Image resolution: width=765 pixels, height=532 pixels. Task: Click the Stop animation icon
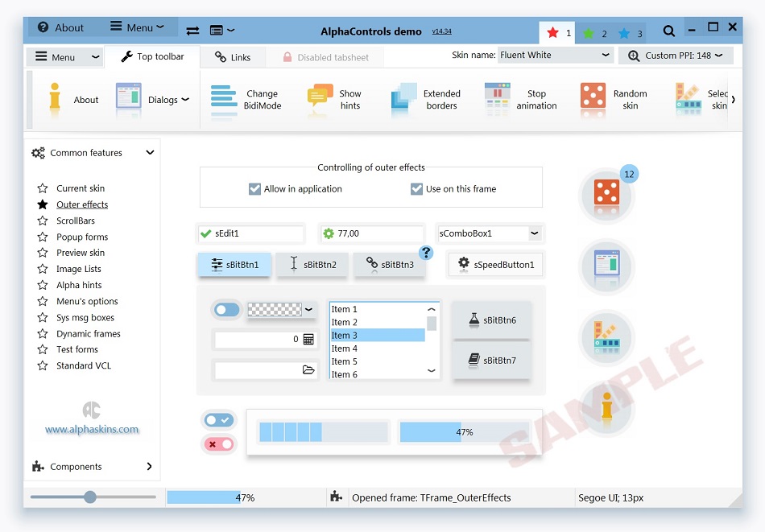(497, 100)
